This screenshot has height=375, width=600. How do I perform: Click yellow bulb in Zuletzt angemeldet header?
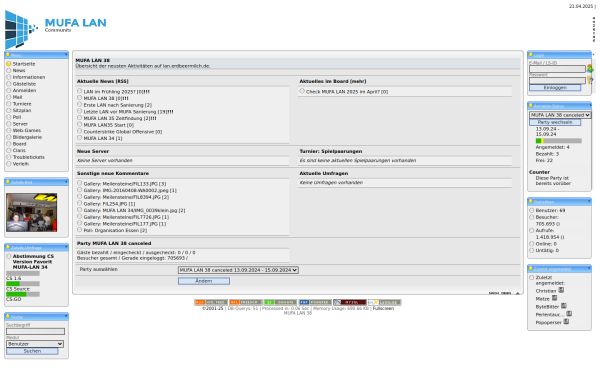(x=531, y=269)
